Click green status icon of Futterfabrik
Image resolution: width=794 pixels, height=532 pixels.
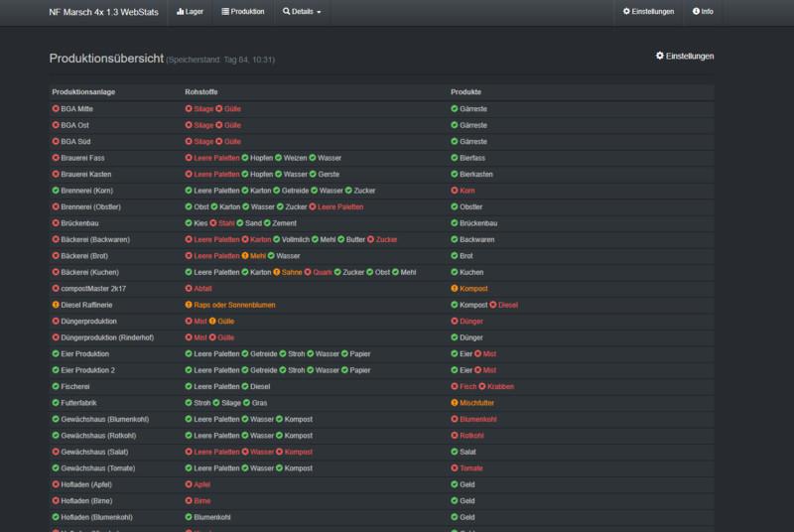click(x=56, y=402)
